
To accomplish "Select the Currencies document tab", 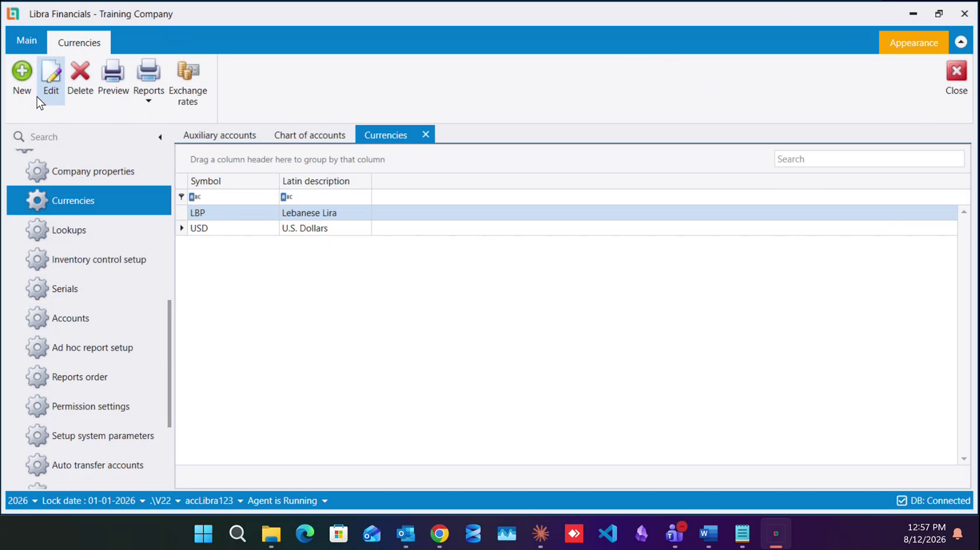I will coord(385,135).
